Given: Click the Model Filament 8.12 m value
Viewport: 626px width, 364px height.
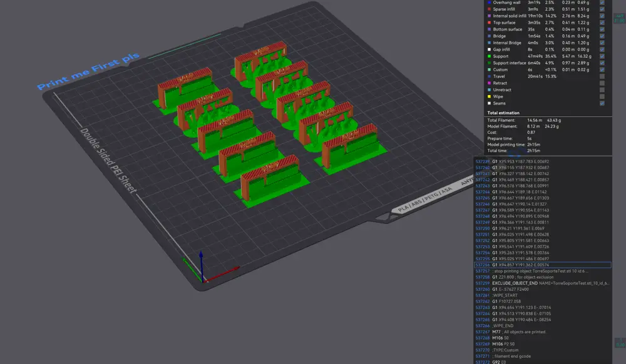Looking at the screenshot, I should tap(534, 126).
